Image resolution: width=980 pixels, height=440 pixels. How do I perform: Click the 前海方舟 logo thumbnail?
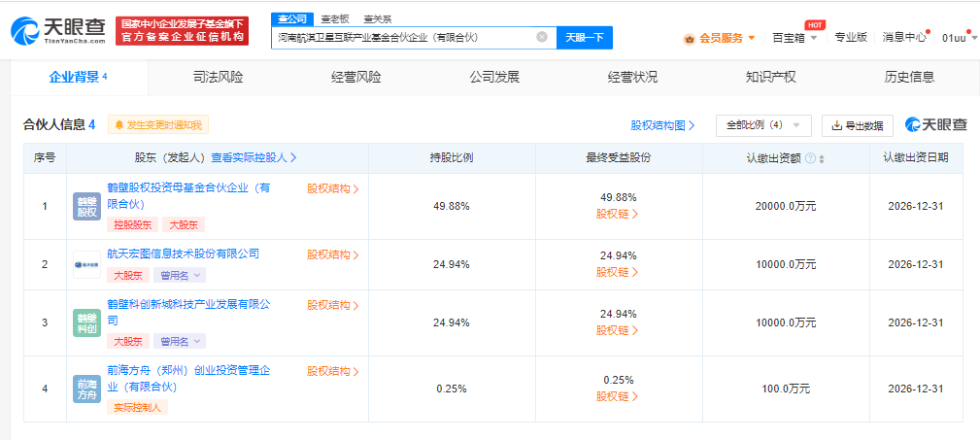click(86, 389)
